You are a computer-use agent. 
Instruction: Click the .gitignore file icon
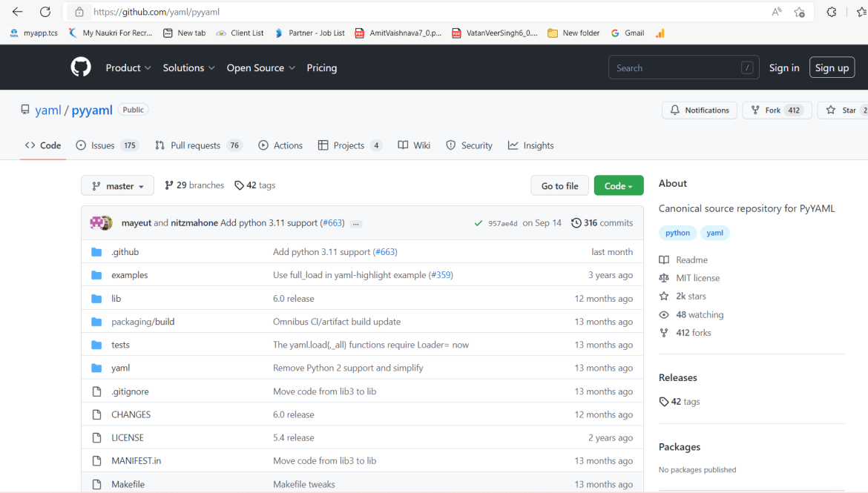click(x=97, y=391)
